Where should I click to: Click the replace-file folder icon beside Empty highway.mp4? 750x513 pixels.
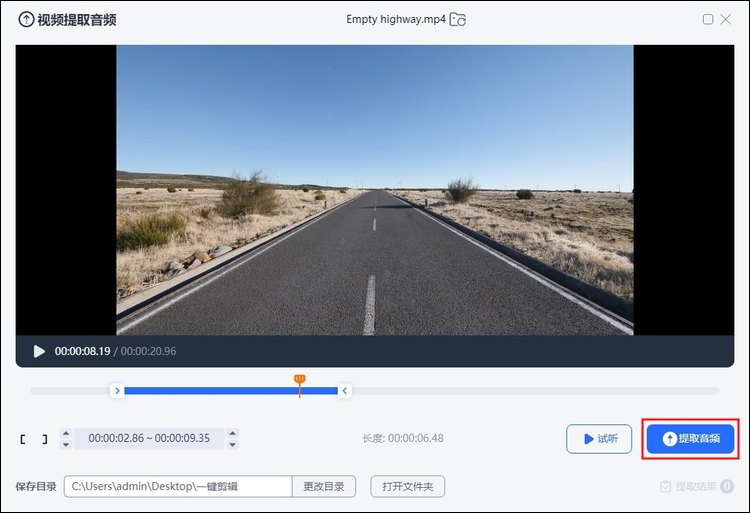click(x=458, y=19)
